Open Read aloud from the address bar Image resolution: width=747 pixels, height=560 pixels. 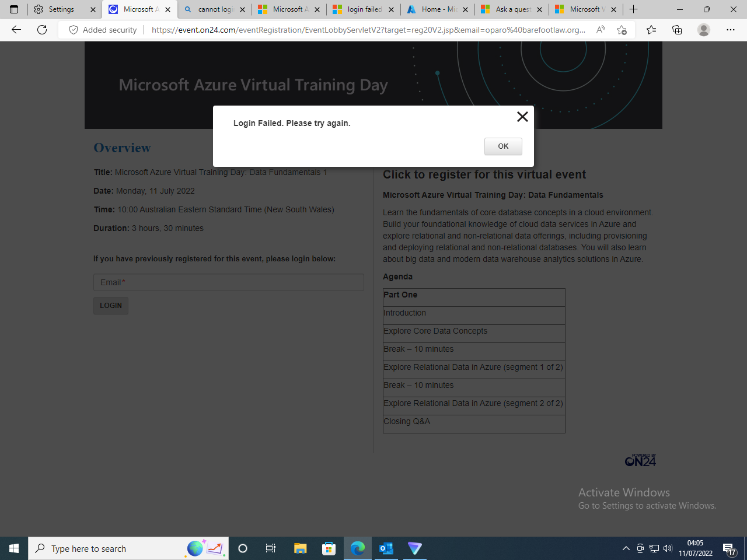point(601,30)
